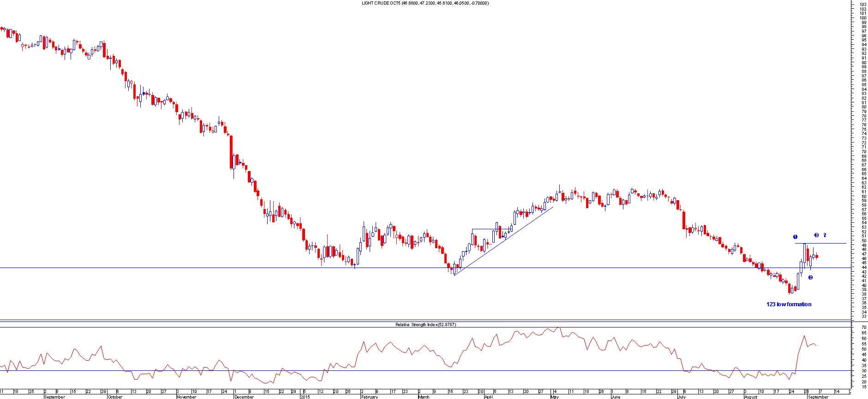
Task: Click the LIGHT CRUDE OCT5 chart title
Action: [425, 3]
